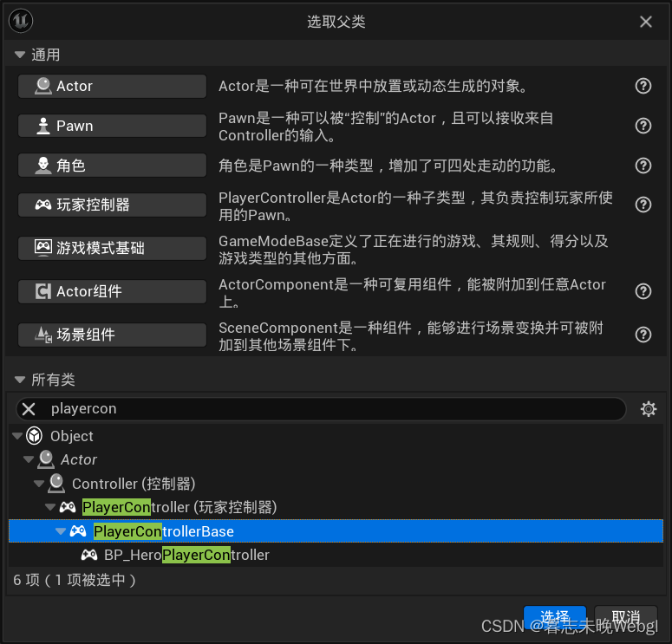Close the 选取父类 dialog

click(645, 22)
